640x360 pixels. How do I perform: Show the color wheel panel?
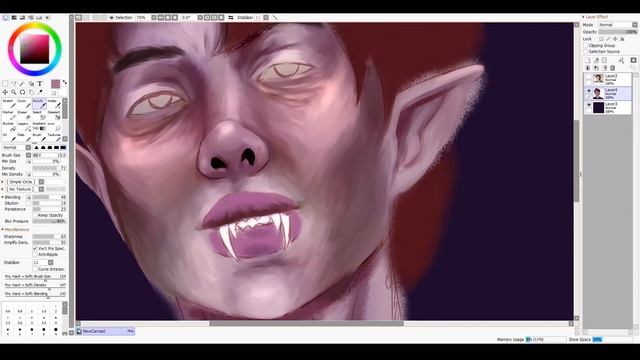pyautogui.click(x=5, y=18)
